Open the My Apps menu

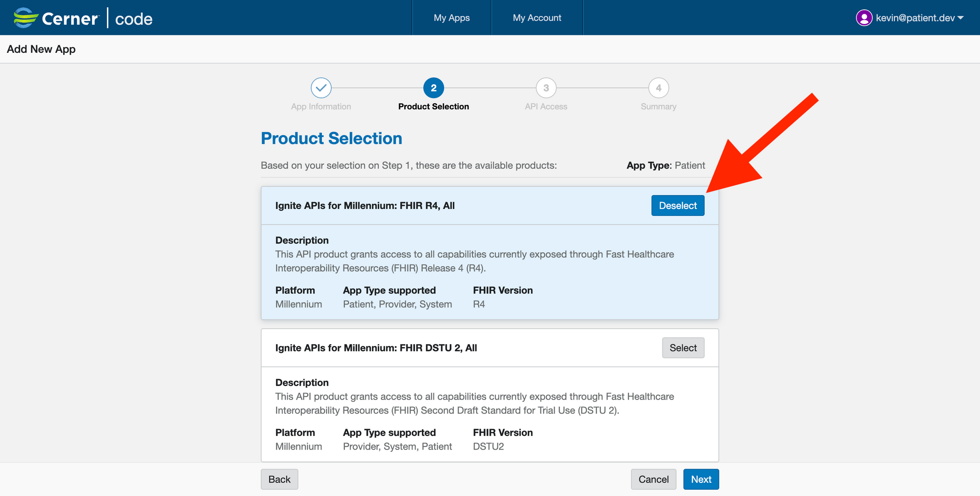click(452, 18)
